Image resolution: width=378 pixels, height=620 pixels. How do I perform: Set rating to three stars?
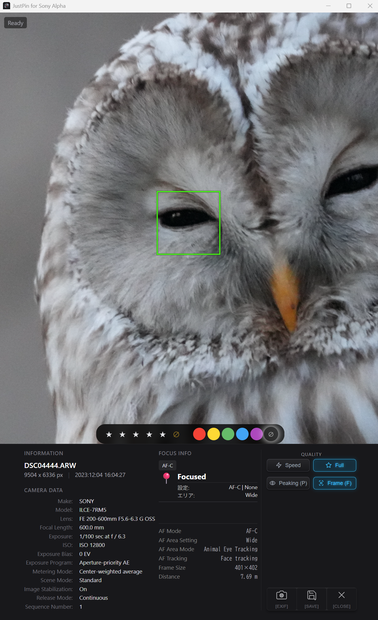click(x=136, y=435)
